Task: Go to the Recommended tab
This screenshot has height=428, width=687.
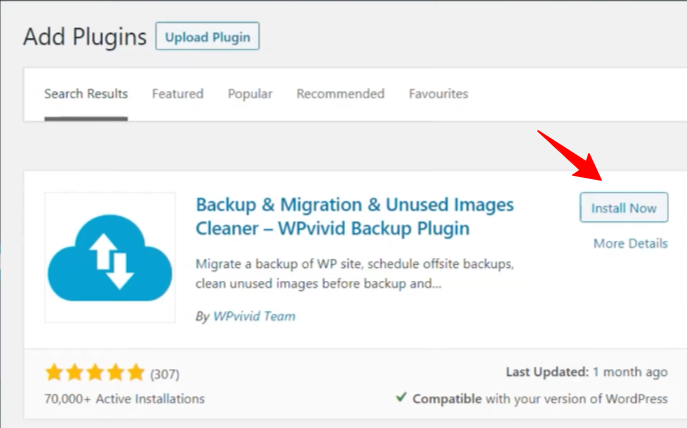Action: pos(340,94)
